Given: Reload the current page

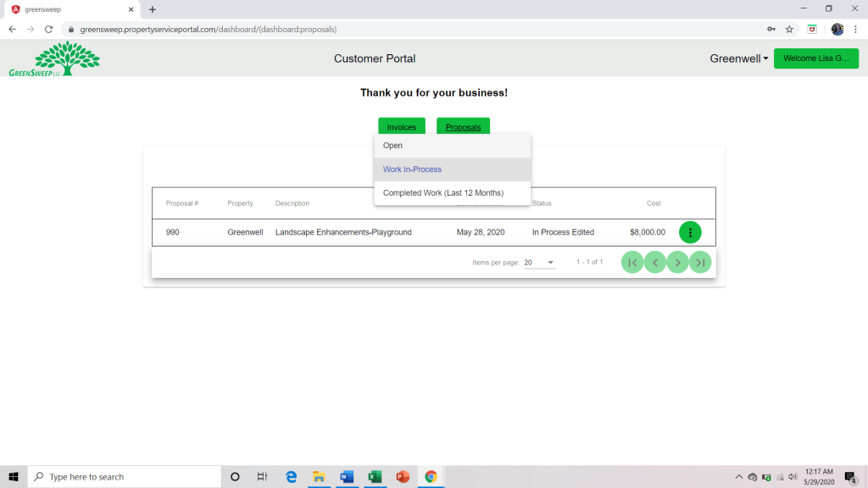Looking at the screenshot, I should tap(48, 30).
